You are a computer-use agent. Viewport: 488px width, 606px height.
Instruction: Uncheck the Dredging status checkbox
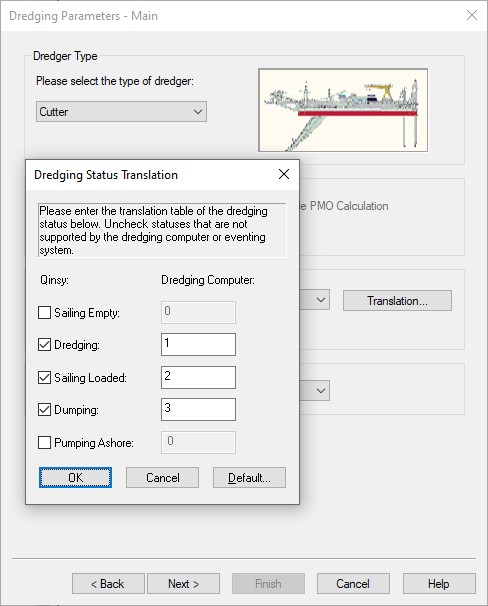point(44,344)
